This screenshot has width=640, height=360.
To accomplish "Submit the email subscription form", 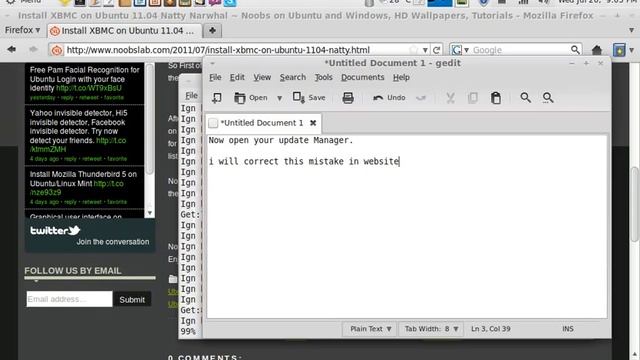I will 132,300.
